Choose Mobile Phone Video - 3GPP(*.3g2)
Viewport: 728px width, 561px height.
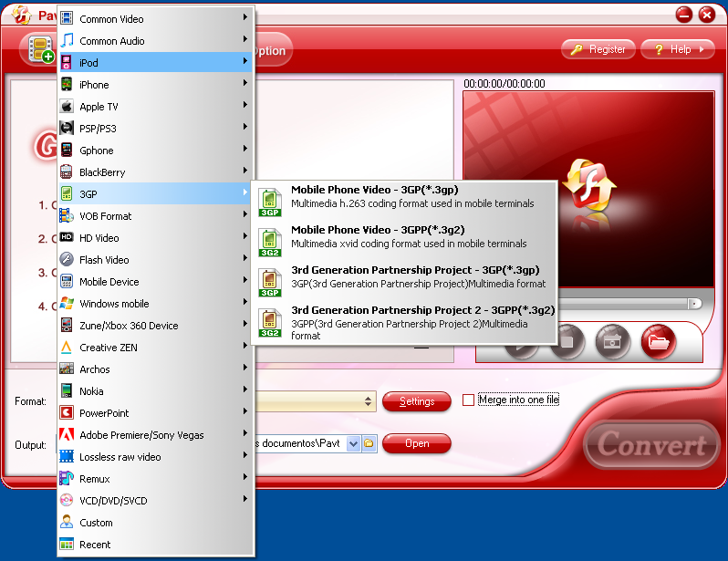[x=404, y=242]
